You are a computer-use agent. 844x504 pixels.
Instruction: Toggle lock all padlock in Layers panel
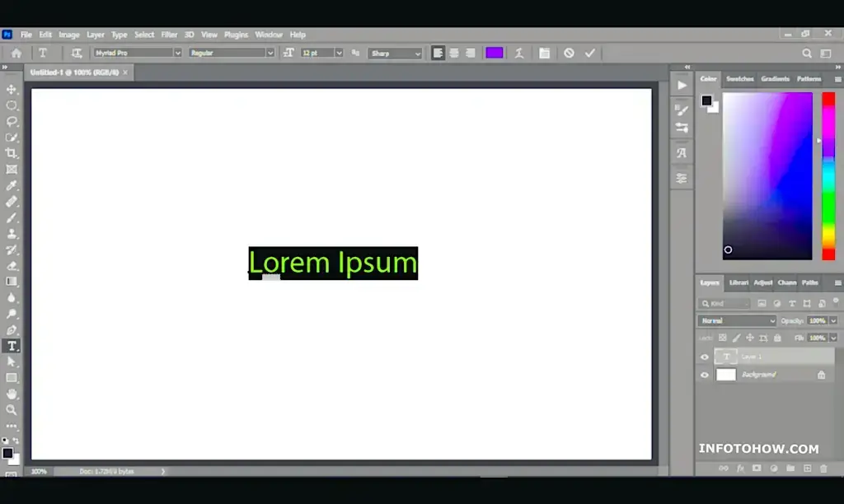click(x=777, y=338)
